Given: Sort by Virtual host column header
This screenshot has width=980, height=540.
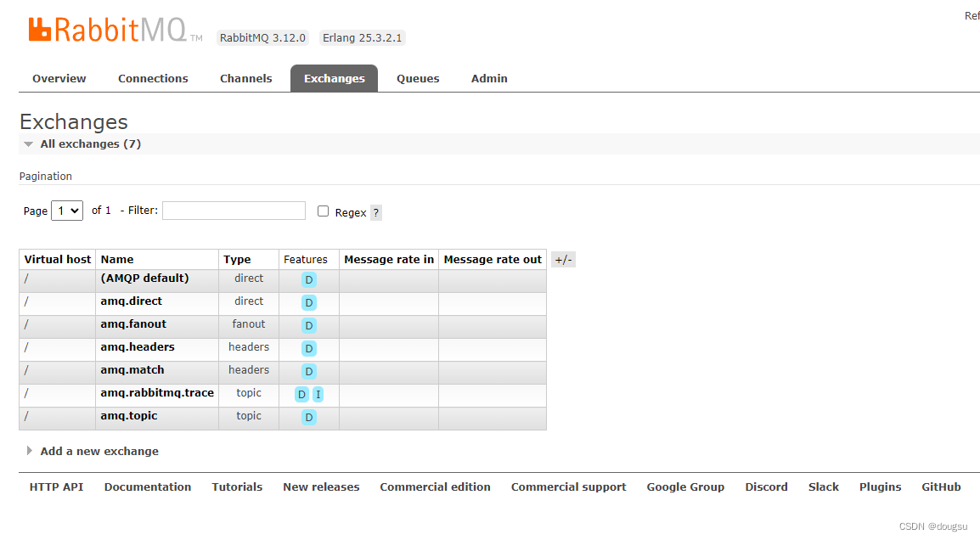Looking at the screenshot, I should 58,259.
